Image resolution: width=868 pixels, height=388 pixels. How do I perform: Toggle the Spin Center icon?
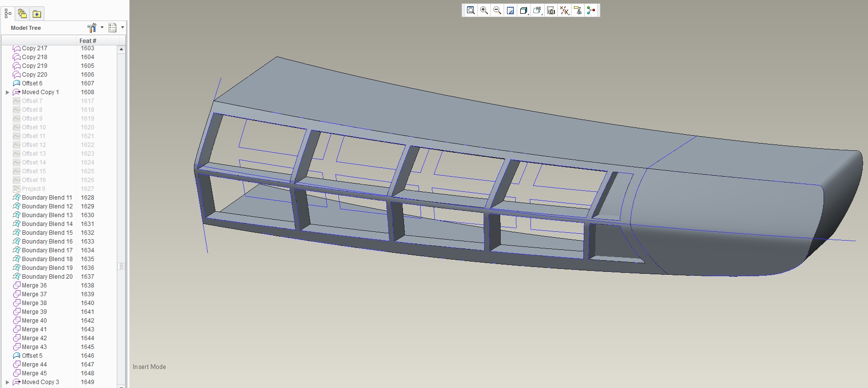(591, 10)
